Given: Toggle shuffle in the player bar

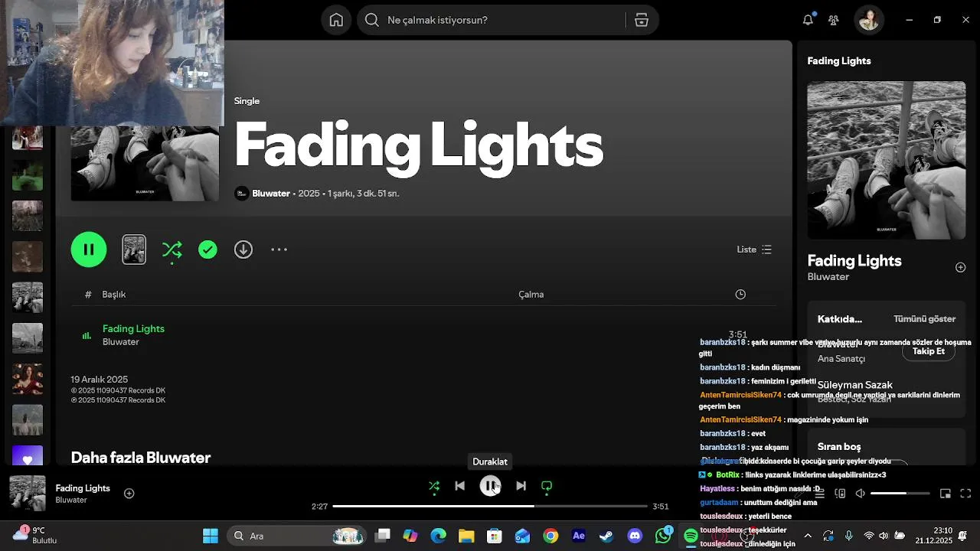Looking at the screenshot, I should (x=434, y=486).
